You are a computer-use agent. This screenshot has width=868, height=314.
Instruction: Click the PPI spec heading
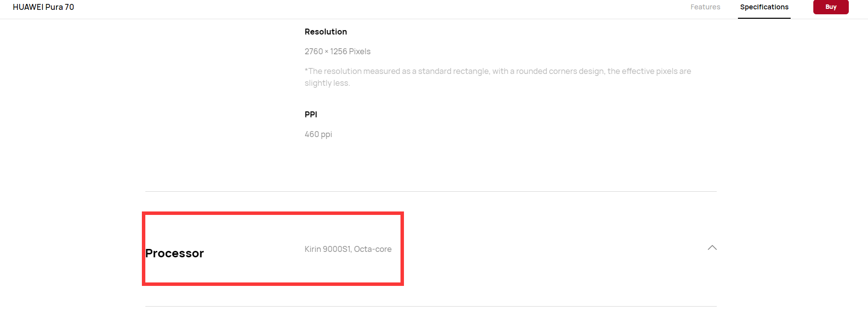tap(311, 114)
